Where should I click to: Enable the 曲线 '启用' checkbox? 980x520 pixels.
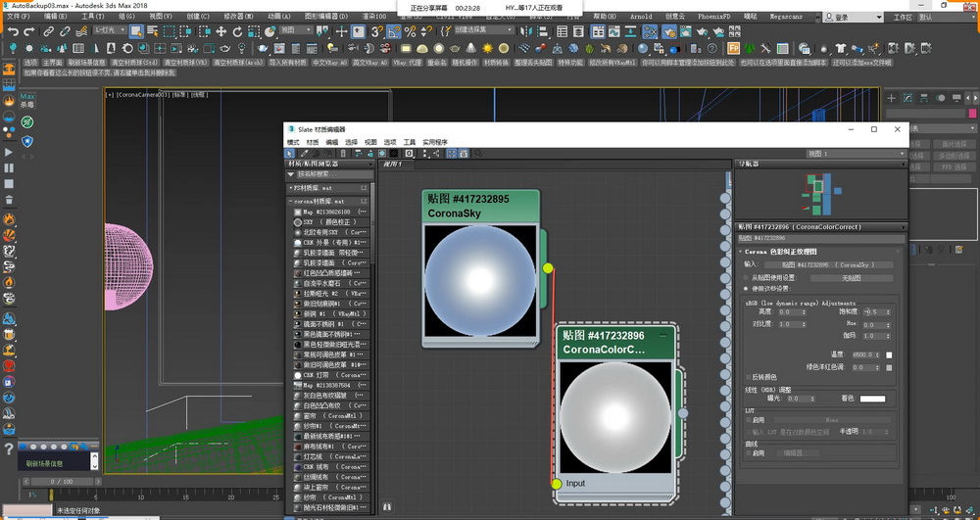pyautogui.click(x=748, y=453)
